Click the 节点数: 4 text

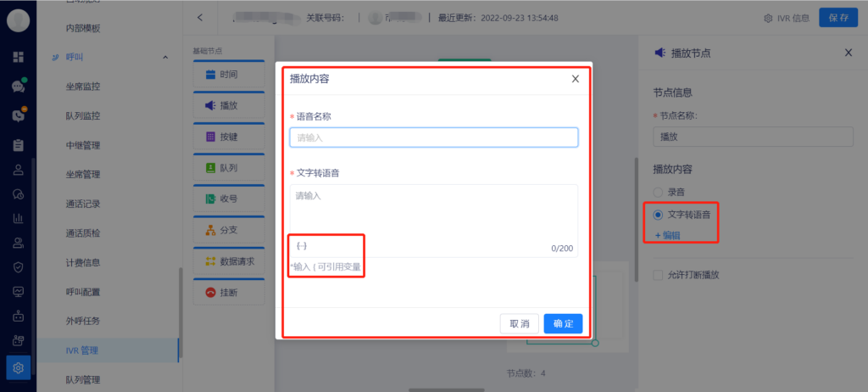[x=526, y=373]
